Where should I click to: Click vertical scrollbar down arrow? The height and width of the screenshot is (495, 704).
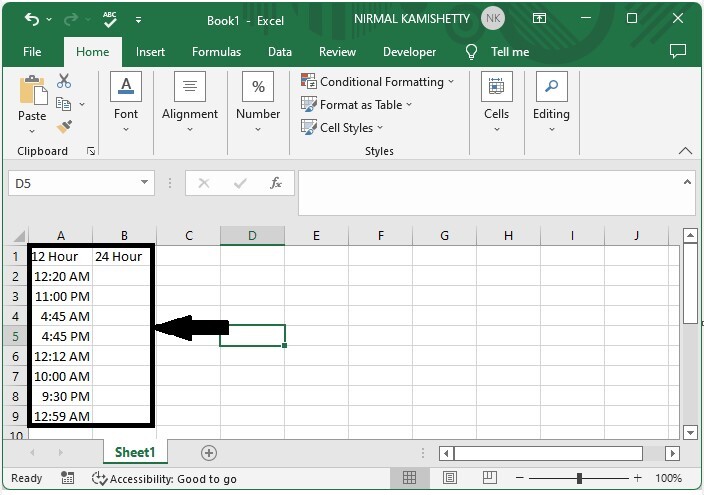[690, 433]
